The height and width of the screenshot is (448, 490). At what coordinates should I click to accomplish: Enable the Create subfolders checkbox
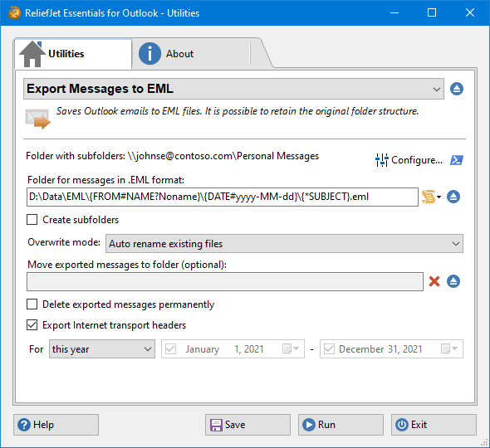click(32, 220)
